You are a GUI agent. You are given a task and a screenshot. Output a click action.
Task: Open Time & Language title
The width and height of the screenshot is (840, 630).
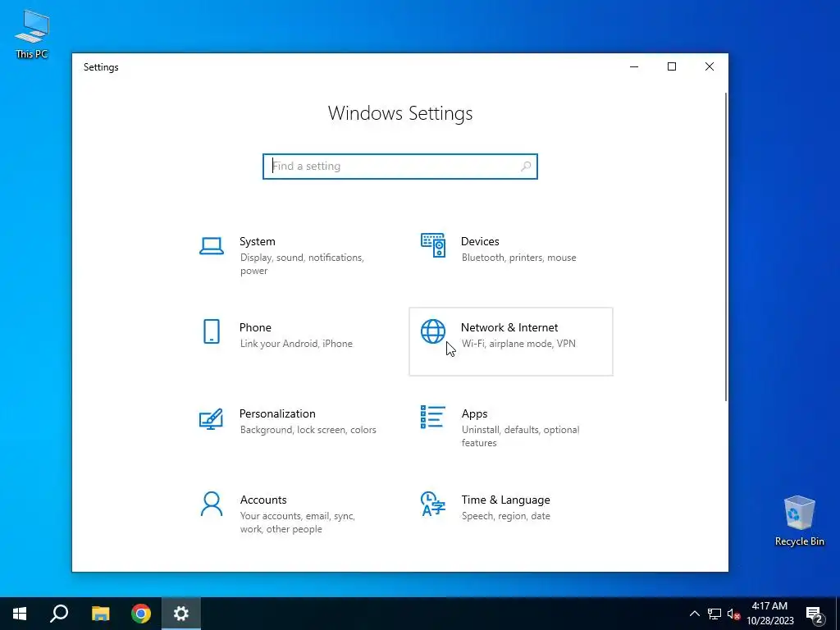point(505,500)
